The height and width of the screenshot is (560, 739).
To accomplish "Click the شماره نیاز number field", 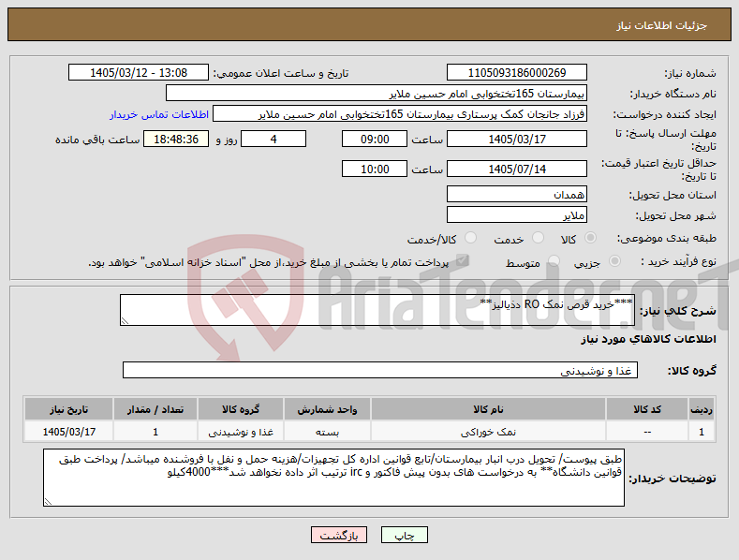I will pyautogui.click(x=516, y=73).
